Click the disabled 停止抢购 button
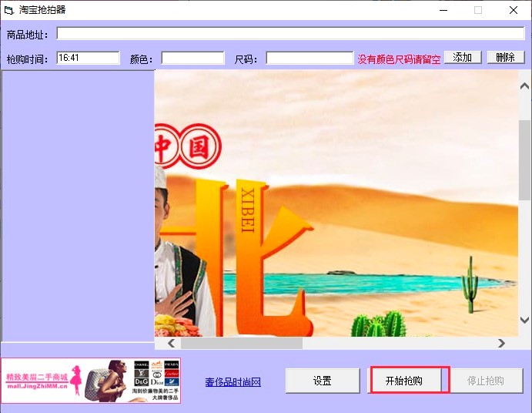The height and width of the screenshot is (413, 532). [486, 381]
